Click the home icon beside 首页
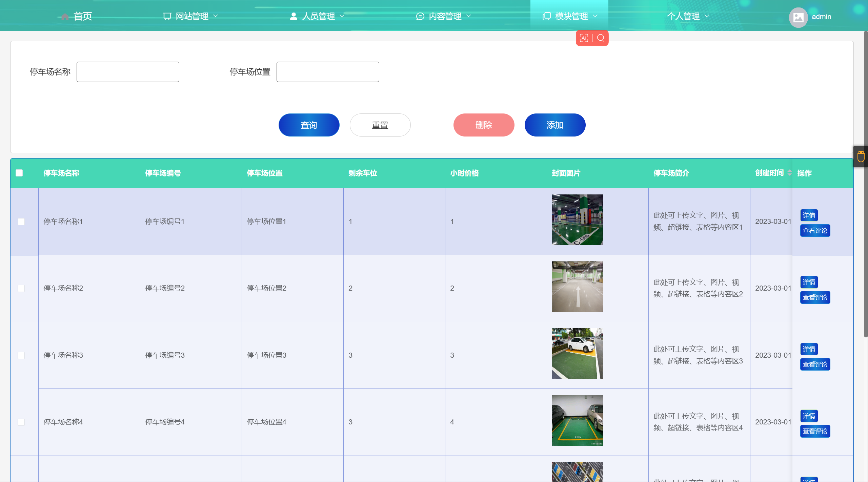Image resolution: width=868 pixels, height=482 pixels. pos(65,17)
